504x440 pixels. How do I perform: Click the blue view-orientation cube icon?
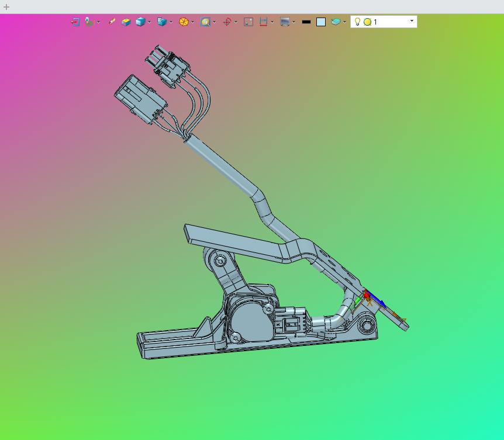click(x=162, y=22)
